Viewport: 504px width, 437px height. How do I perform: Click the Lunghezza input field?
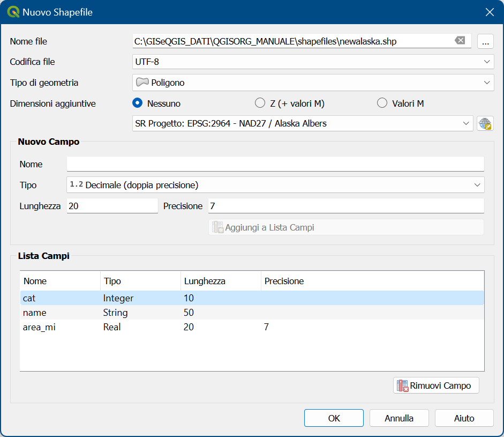click(112, 206)
